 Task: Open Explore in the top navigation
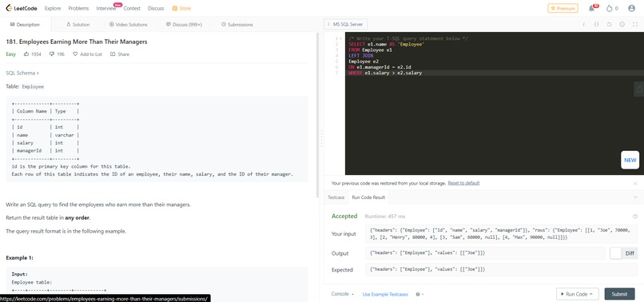pos(53,8)
